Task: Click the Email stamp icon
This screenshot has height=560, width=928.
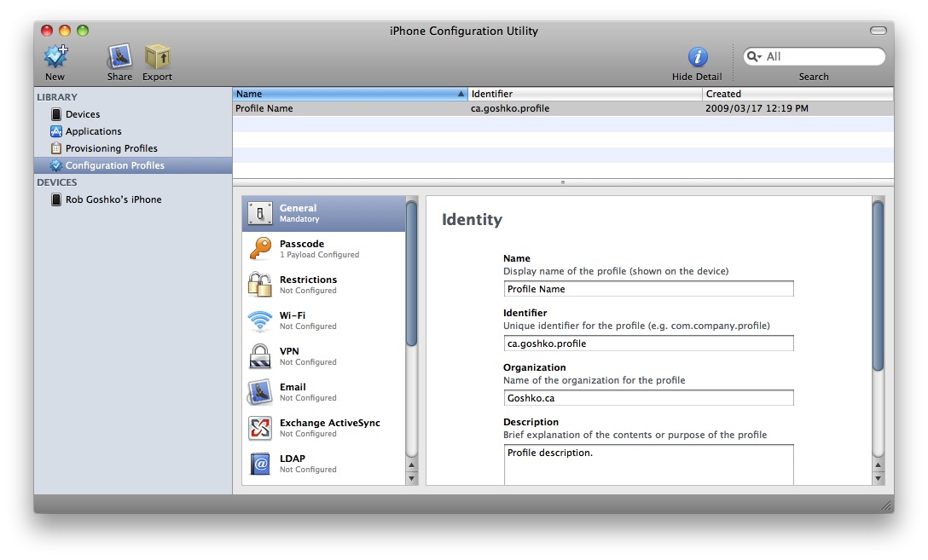Action: click(x=260, y=392)
